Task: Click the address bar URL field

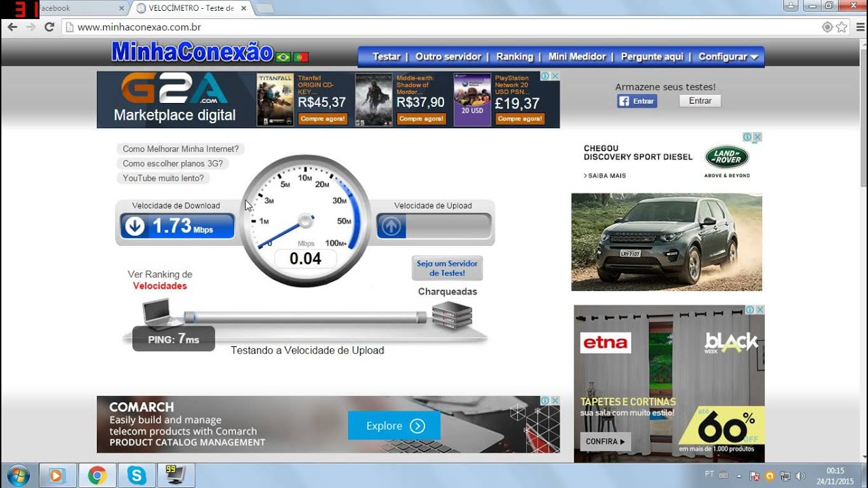Action: [441, 27]
